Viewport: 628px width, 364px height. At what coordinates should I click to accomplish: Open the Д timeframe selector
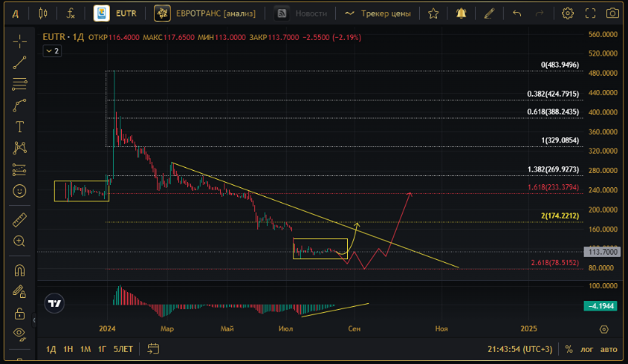(x=15, y=14)
